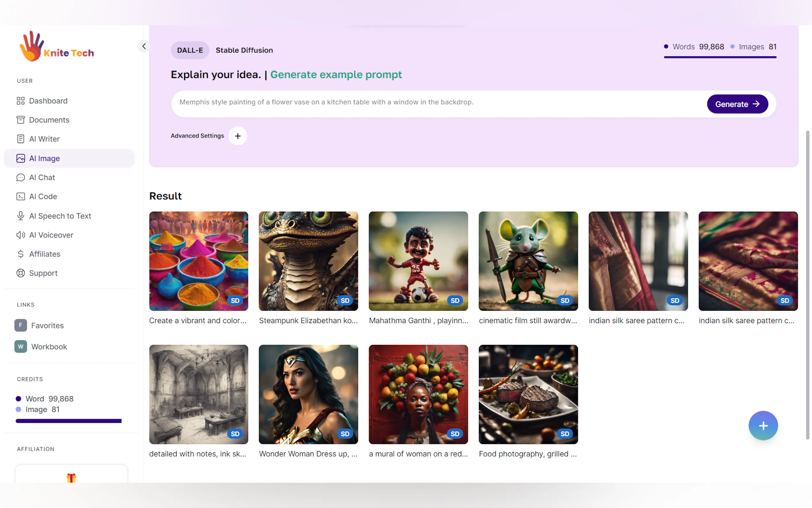The height and width of the screenshot is (508, 812).
Task: Open AI Voiceover tool
Action: [x=51, y=235]
